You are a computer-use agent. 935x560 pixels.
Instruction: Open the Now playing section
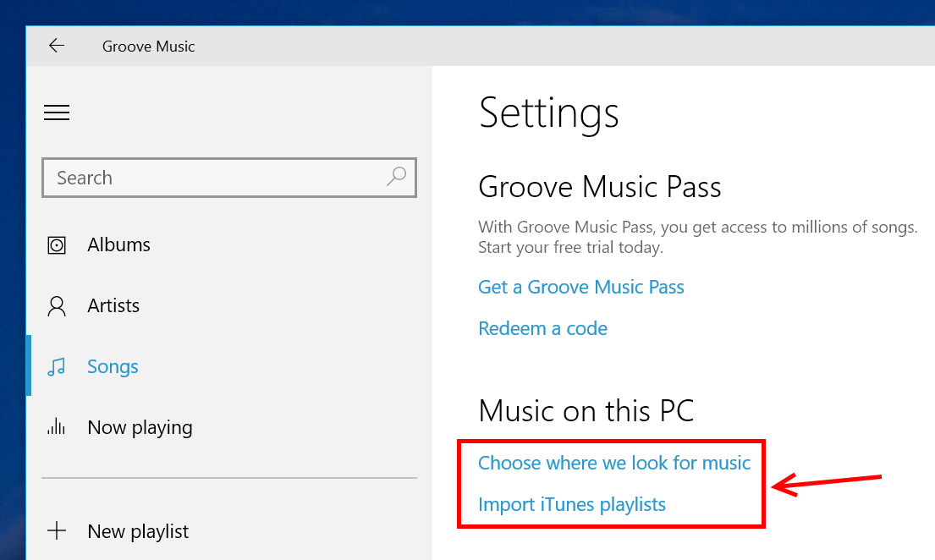[x=140, y=428]
